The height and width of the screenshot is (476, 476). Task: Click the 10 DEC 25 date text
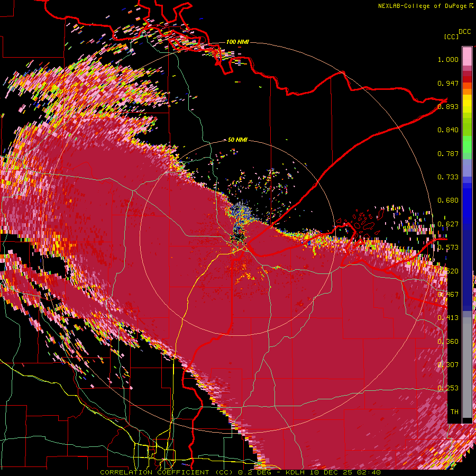[x=330, y=472]
